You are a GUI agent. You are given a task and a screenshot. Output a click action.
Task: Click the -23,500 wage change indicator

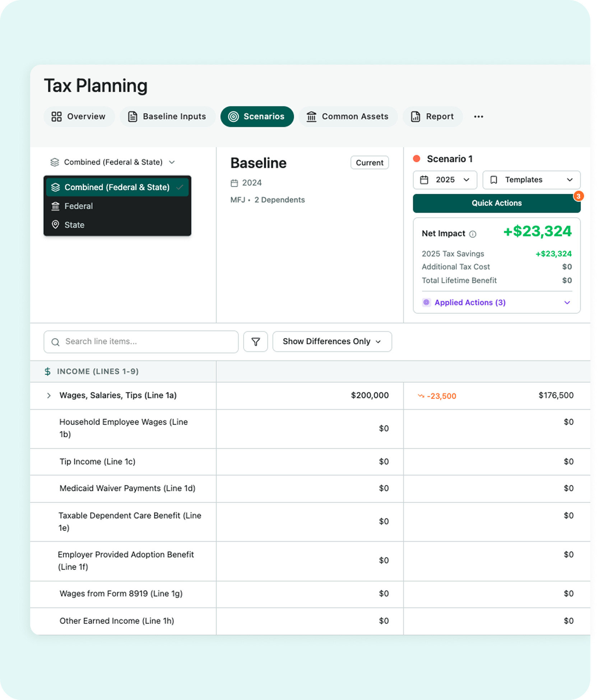tap(437, 396)
